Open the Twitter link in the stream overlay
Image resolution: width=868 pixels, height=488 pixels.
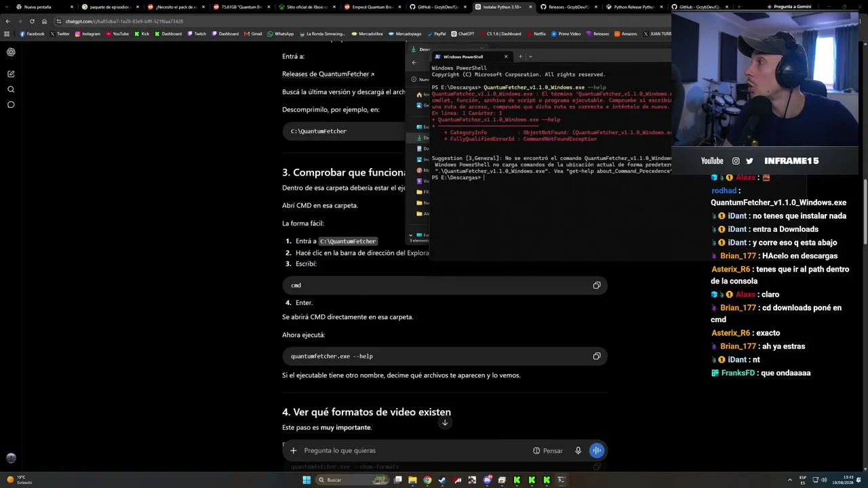click(x=749, y=161)
